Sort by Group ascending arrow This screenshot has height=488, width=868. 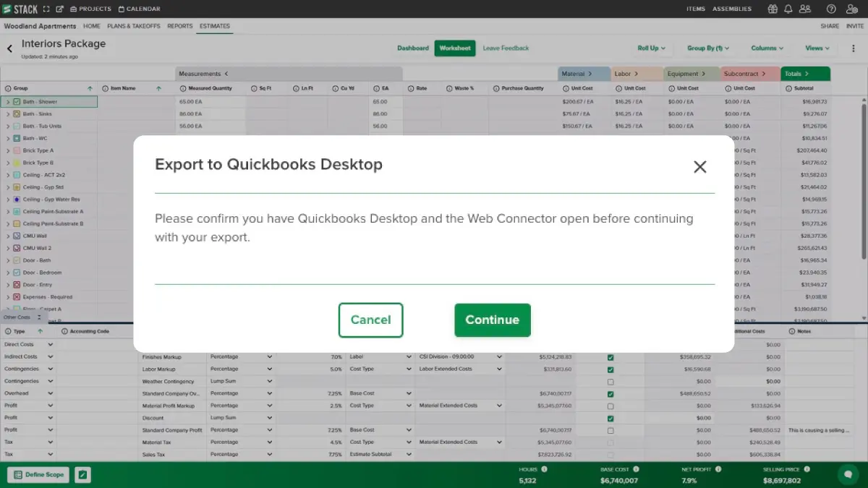[90, 88]
